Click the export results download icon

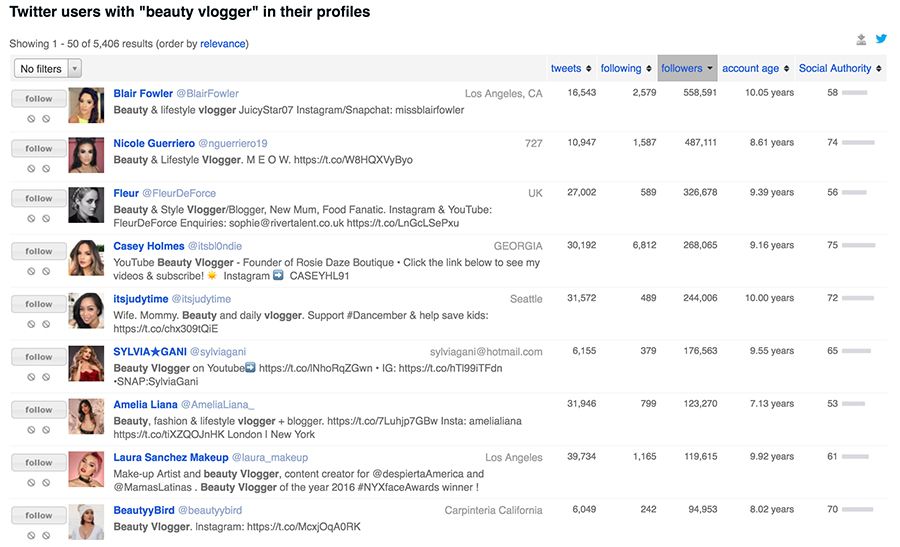coord(861,40)
